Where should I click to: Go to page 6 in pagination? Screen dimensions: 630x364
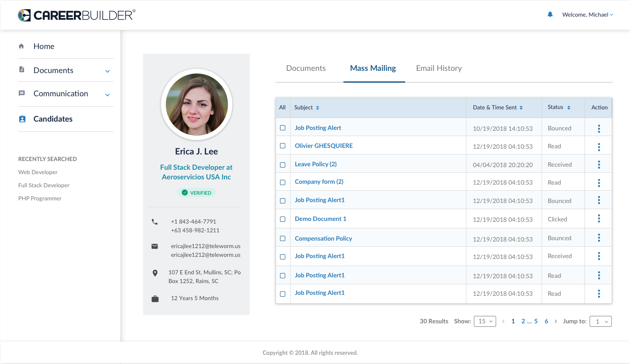(x=546, y=321)
